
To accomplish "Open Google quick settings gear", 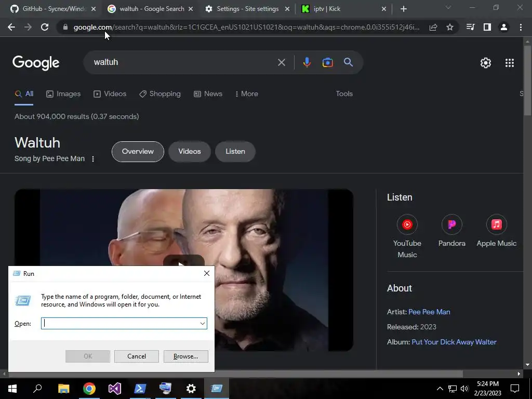I will pyautogui.click(x=486, y=63).
